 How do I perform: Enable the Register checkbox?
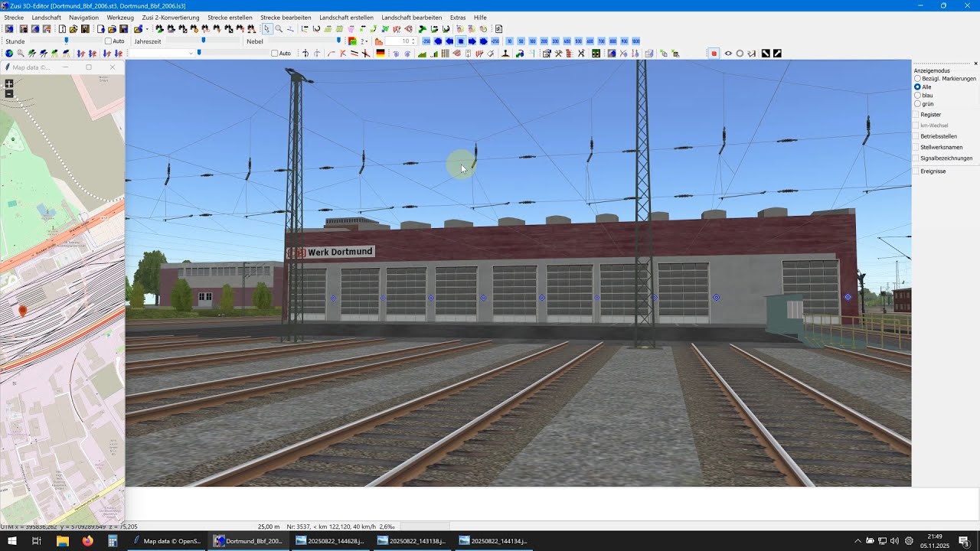click(x=916, y=115)
